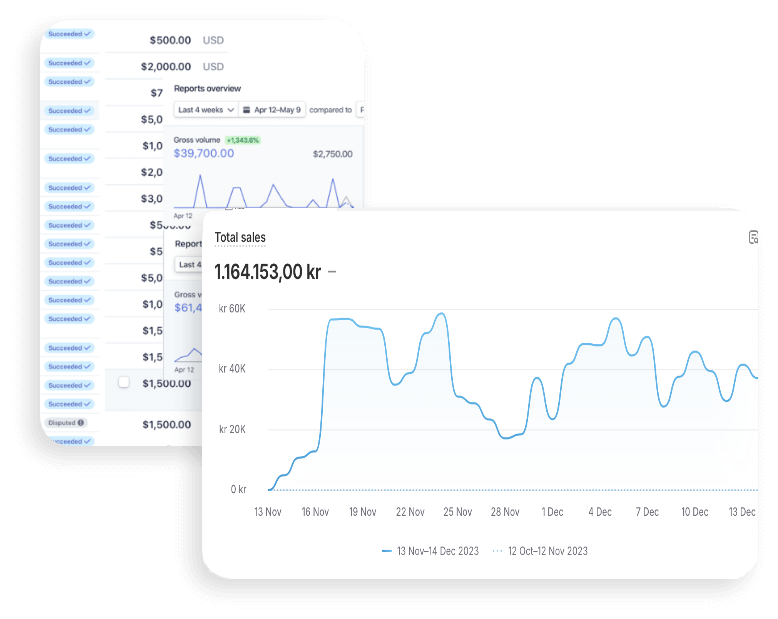Viewport: 778px width, 619px height.
Task: Open the Last 4 weeks dropdown
Action: point(206,110)
